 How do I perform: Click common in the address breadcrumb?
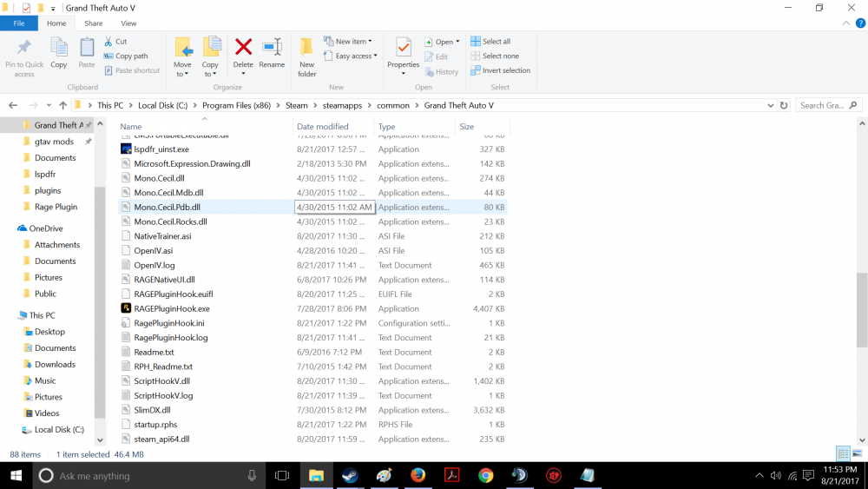393,105
